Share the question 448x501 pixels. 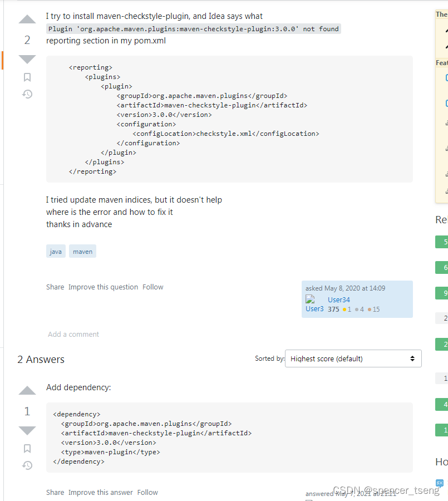point(55,287)
